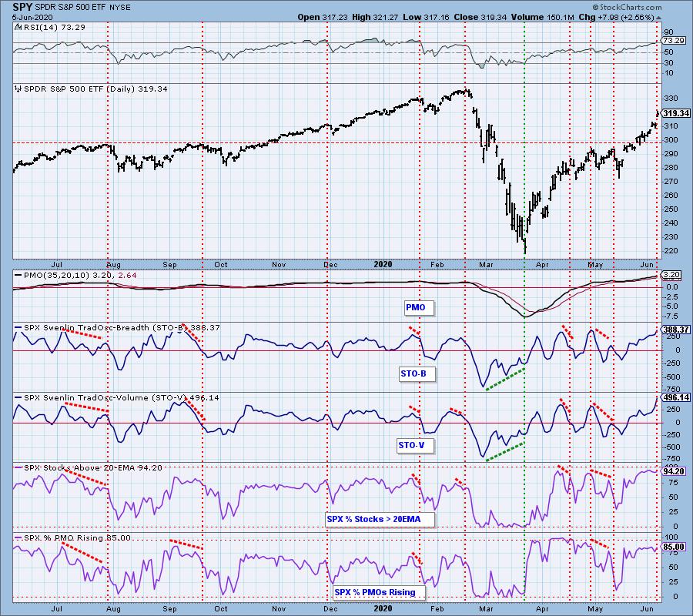Click the 85.00 value tag

[x=674, y=547]
